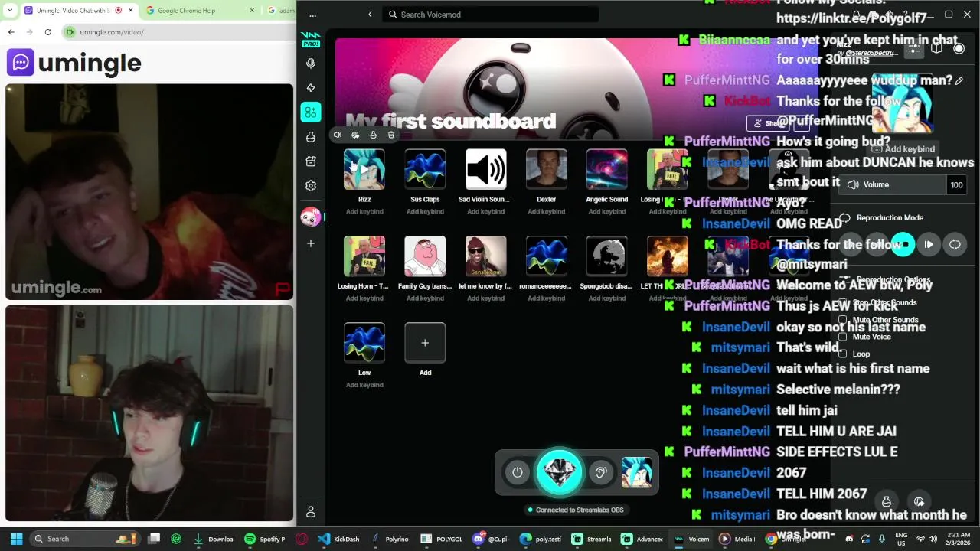The width and height of the screenshot is (980, 551).
Task: Open the gift box icon in Voicemod sidebar
Action: (310, 161)
